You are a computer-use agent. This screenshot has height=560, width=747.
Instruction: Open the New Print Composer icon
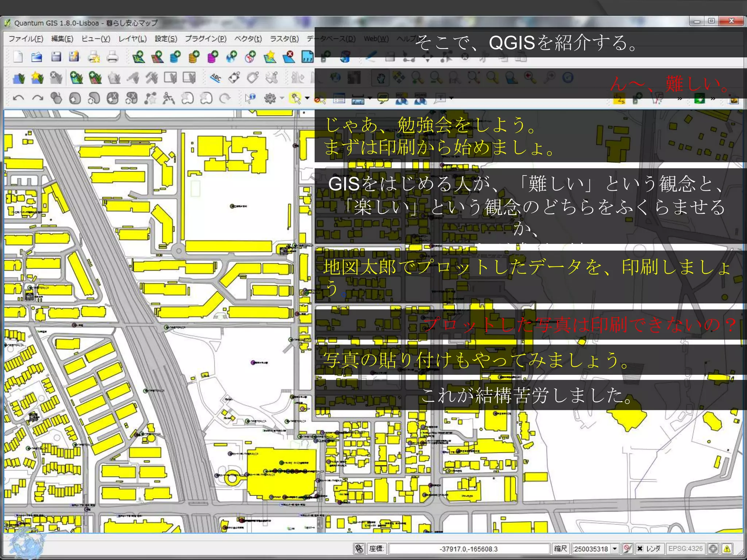coord(94,57)
